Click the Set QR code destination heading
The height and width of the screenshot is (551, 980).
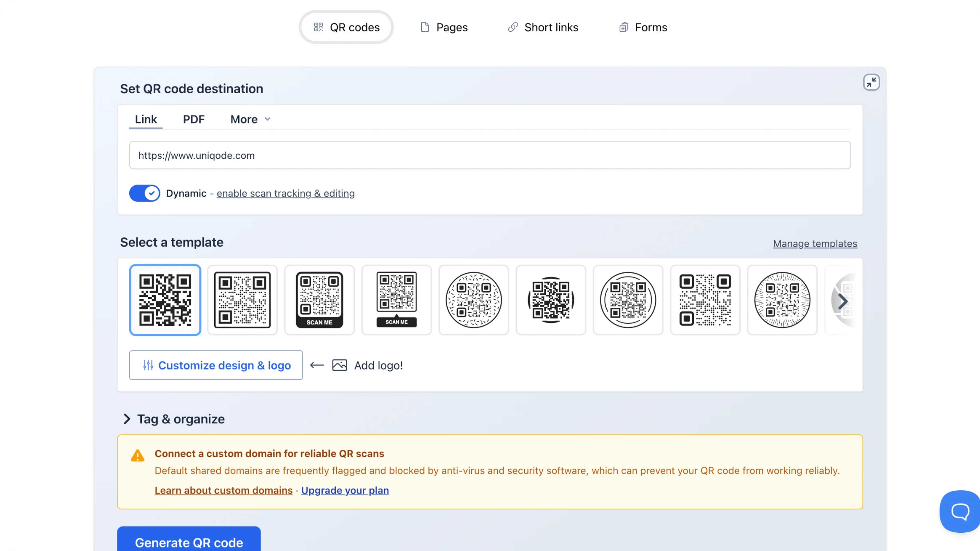click(192, 89)
